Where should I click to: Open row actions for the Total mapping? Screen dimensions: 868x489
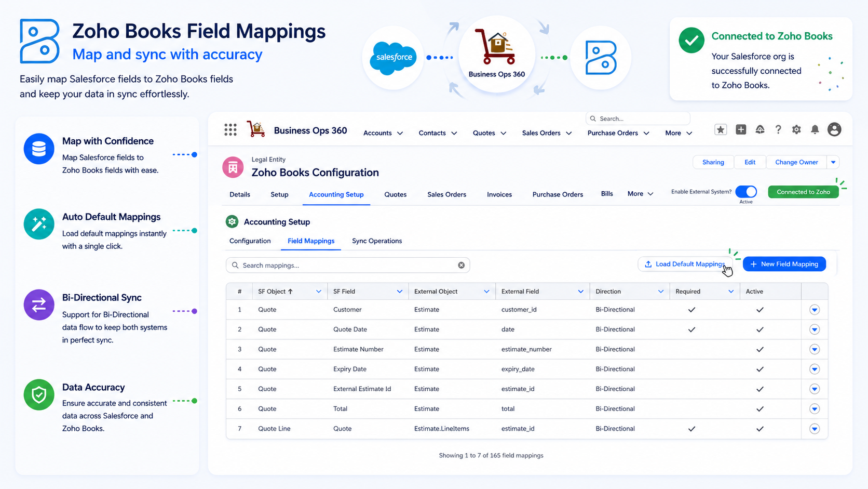(815, 409)
